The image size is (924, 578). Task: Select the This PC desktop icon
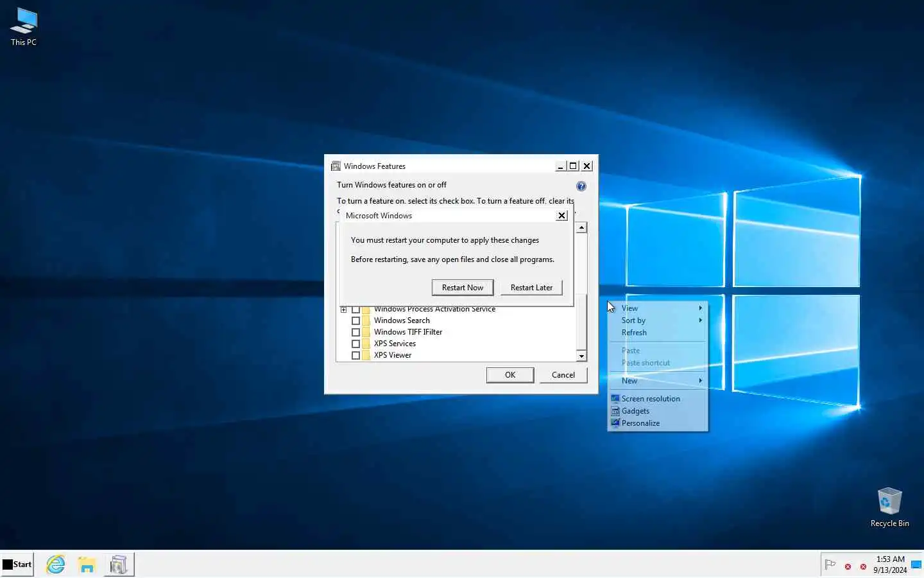[24, 27]
